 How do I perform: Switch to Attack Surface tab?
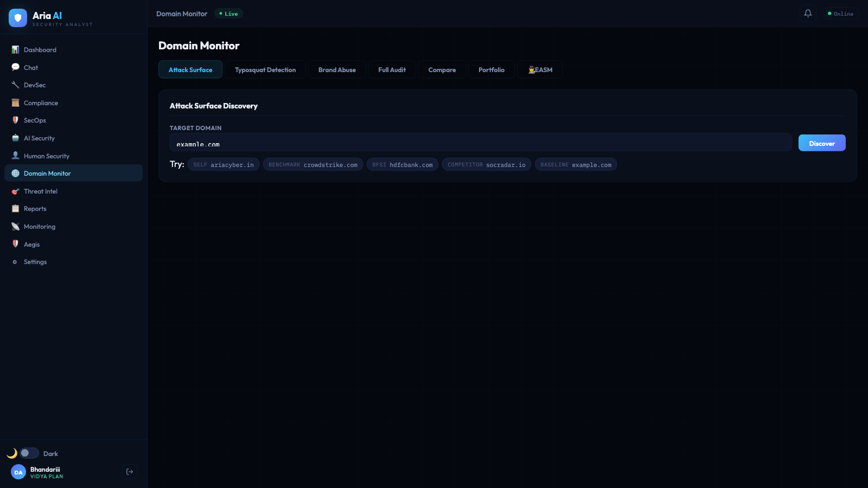pyautogui.click(x=190, y=69)
